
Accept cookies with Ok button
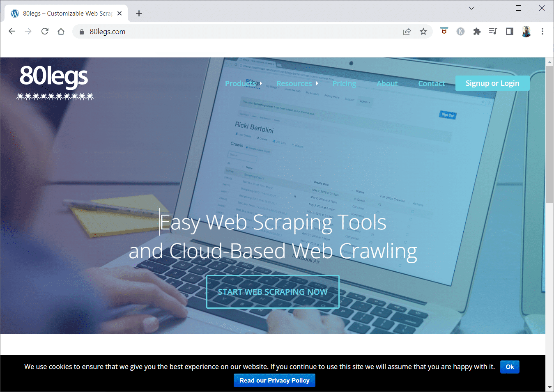pos(510,367)
